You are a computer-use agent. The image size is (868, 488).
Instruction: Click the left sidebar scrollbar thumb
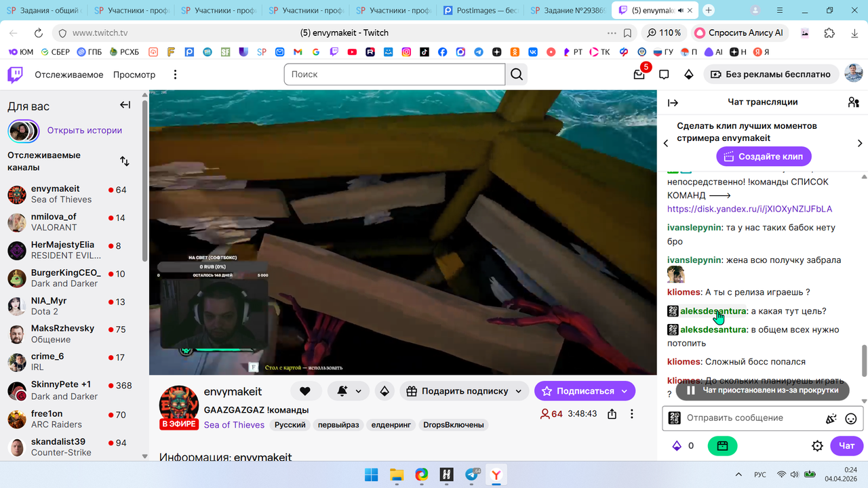tap(144, 180)
